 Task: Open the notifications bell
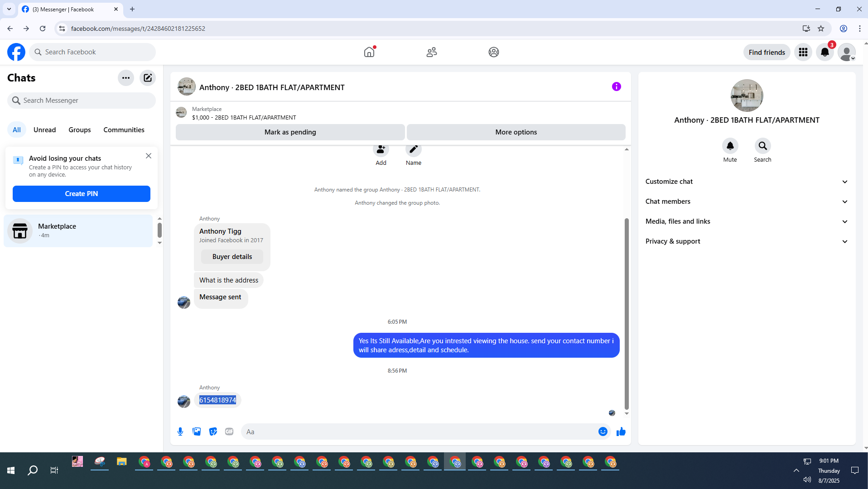click(825, 52)
